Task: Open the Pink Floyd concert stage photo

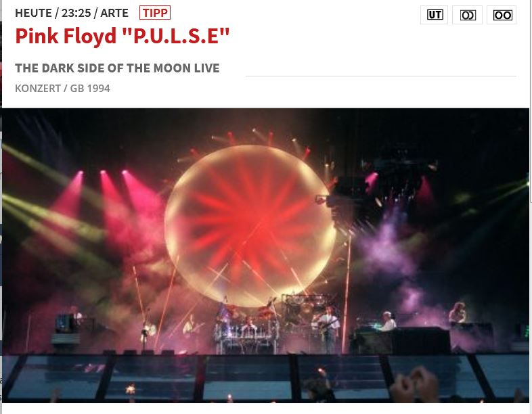Action: coord(265,255)
